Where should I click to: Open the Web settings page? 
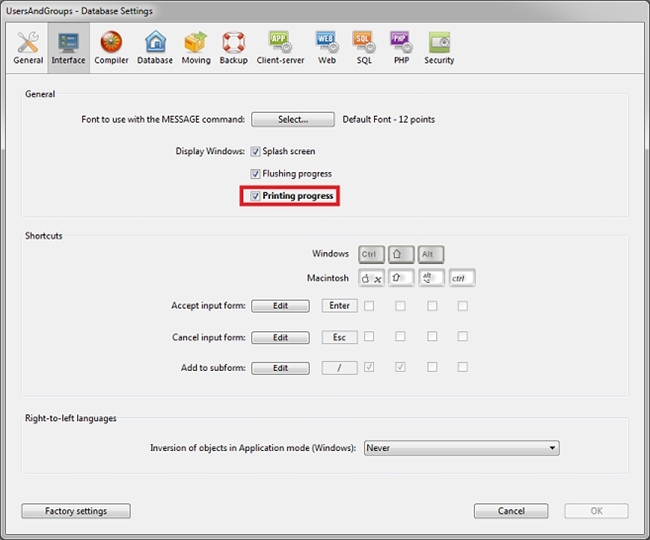click(x=327, y=46)
